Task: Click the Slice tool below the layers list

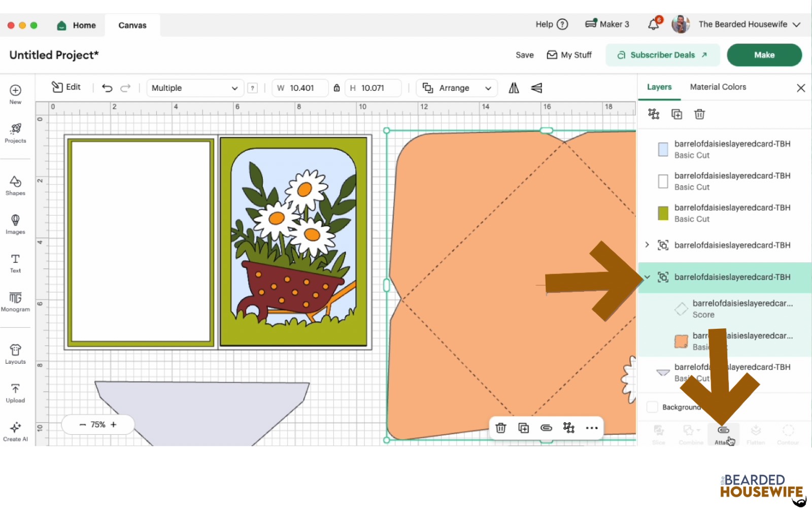Action: pos(659,434)
